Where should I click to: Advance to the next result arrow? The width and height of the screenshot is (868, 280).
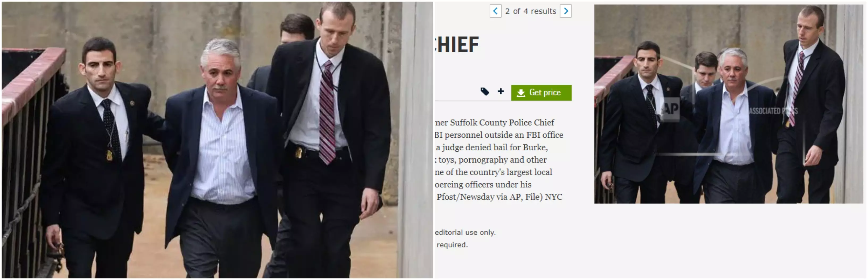(566, 11)
